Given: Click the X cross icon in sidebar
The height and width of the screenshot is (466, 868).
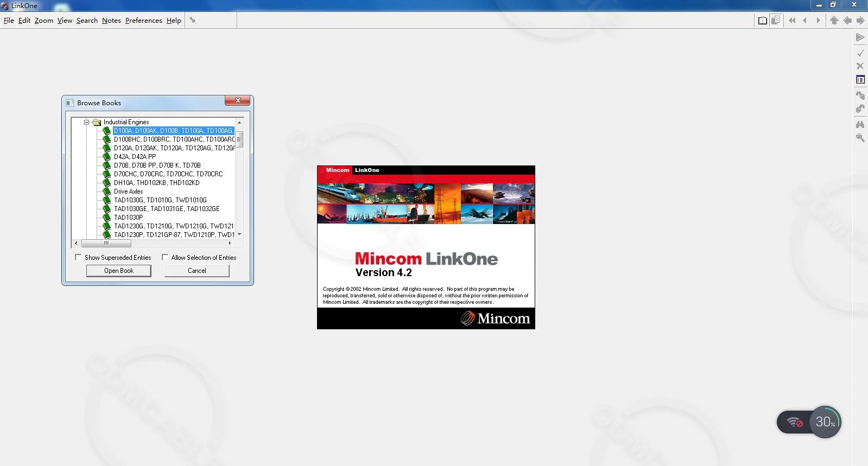Looking at the screenshot, I should point(860,66).
